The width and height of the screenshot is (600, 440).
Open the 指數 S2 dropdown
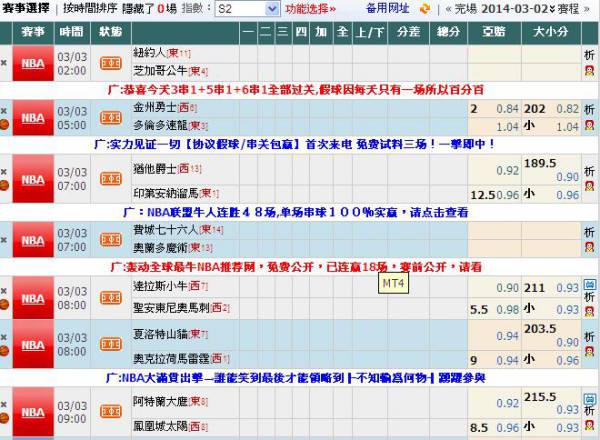247,8
